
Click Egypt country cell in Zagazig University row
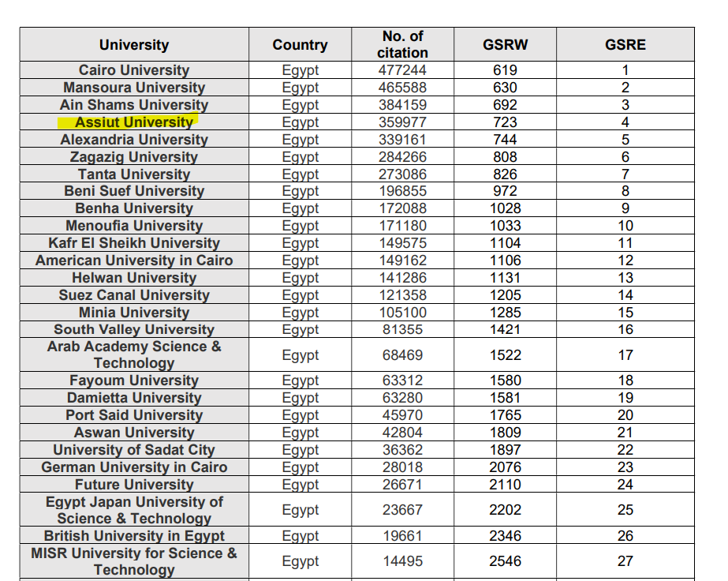click(x=300, y=157)
